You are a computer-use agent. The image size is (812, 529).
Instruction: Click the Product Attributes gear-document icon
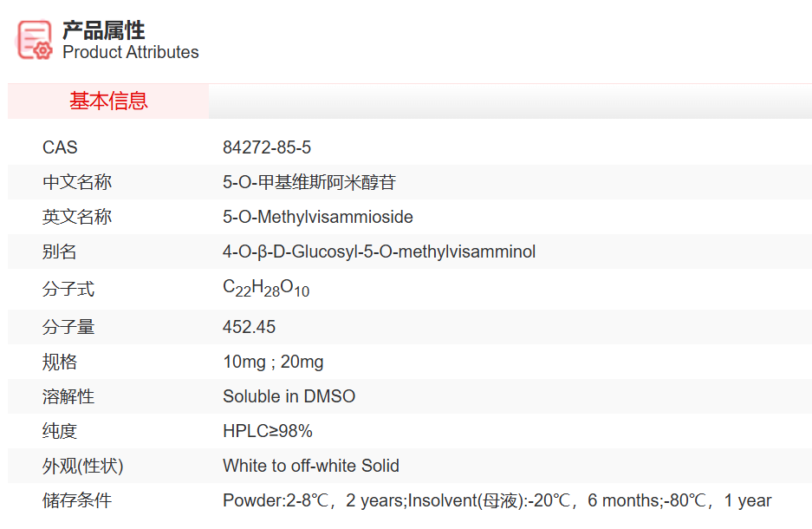(x=36, y=40)
